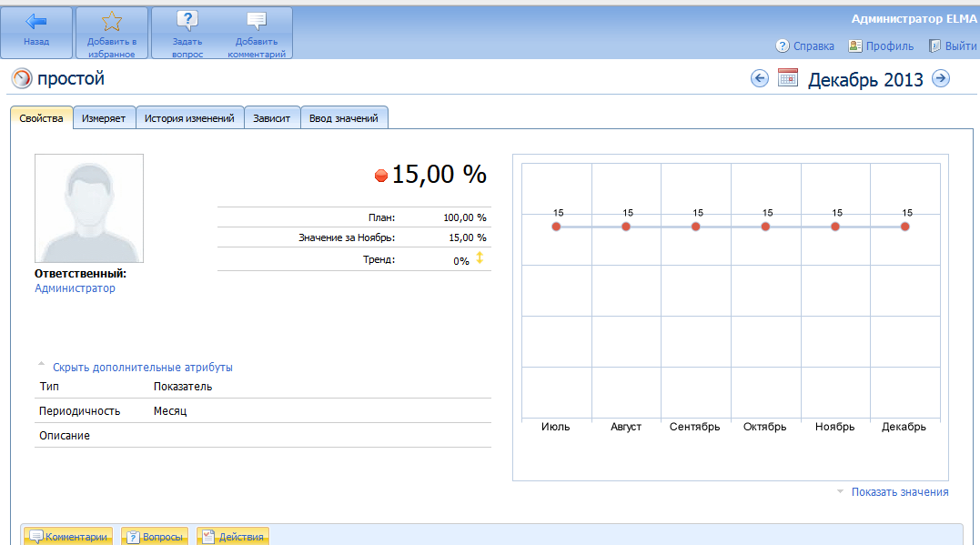Open Справка help link
Screen dimensions: 980x545
tap(804, 45)
